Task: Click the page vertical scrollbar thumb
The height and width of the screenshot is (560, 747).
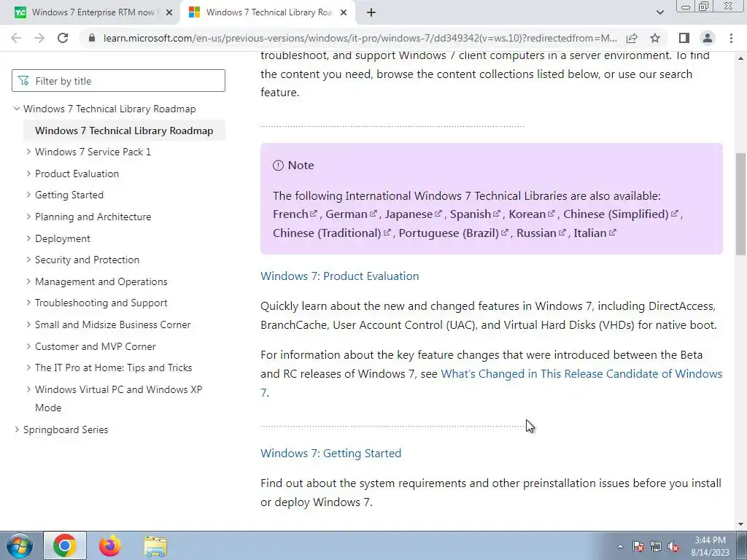Action: (x=741, y=204)
